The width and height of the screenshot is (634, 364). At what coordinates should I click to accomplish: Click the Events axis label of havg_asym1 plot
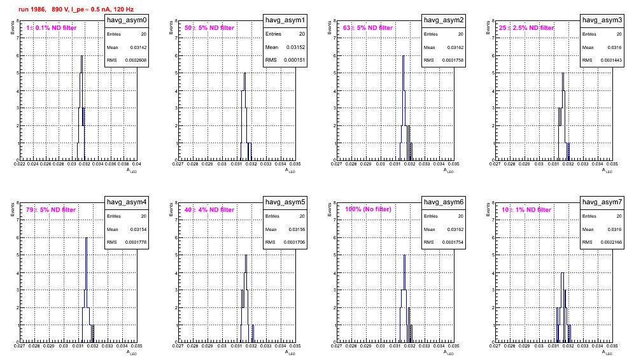click(171, 27)
